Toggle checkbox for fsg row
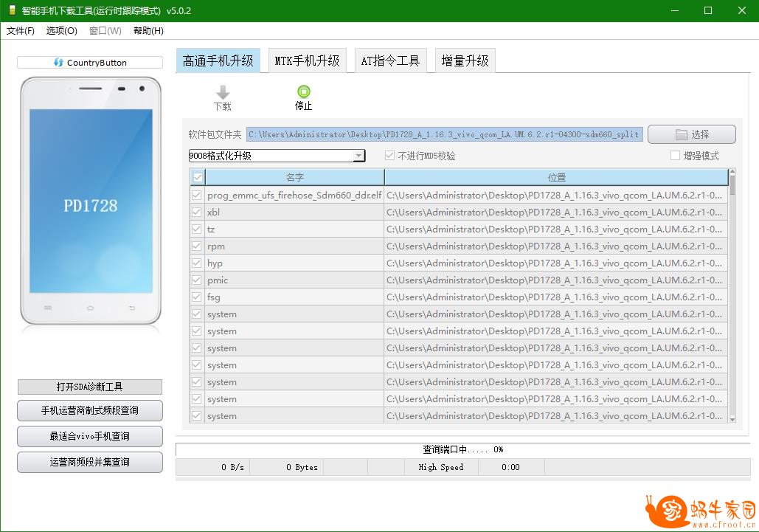Viewport: 759px width, 532px height. coord(196,297)
